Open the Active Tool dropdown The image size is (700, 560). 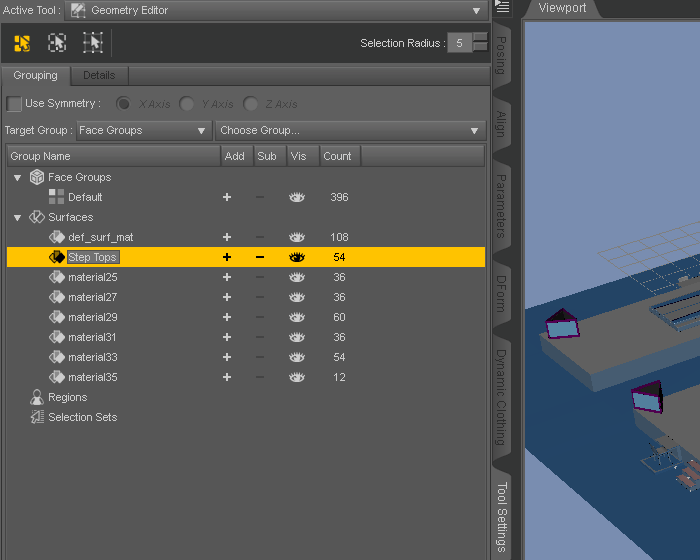[x=277, y=10]
